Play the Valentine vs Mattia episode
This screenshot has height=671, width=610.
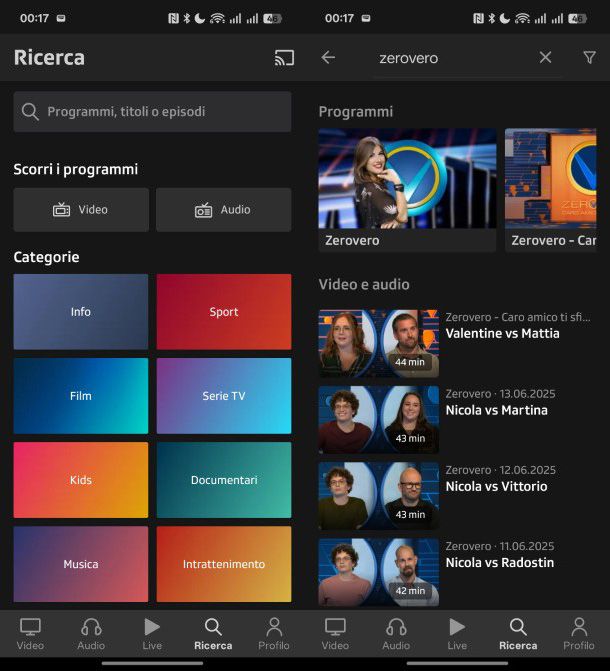pyautogui.click(x=456, y=343)
